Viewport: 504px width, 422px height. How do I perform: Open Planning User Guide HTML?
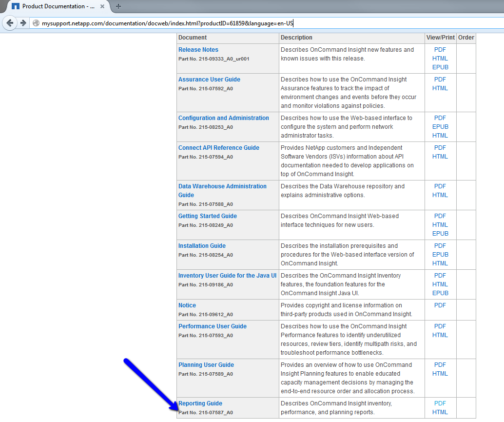[440, 373]
